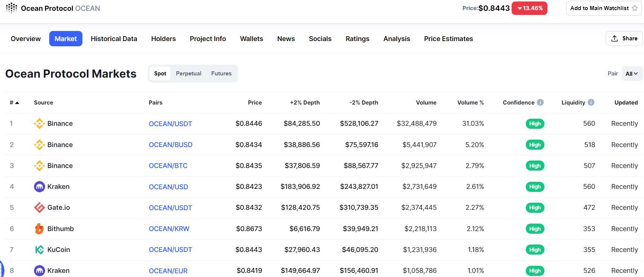This screenshot has height=277, width=644.
Task: Open the News tab
Action: (x=286, y=39)
